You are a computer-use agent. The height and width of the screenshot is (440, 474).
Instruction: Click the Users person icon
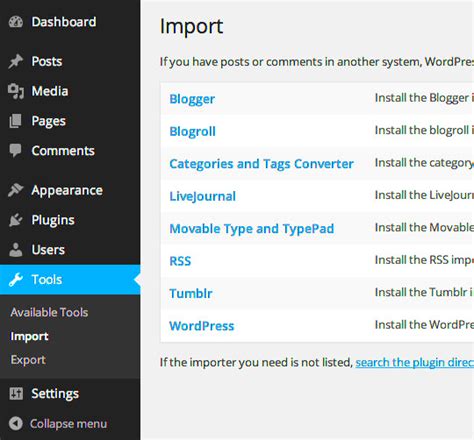(15, 250)
